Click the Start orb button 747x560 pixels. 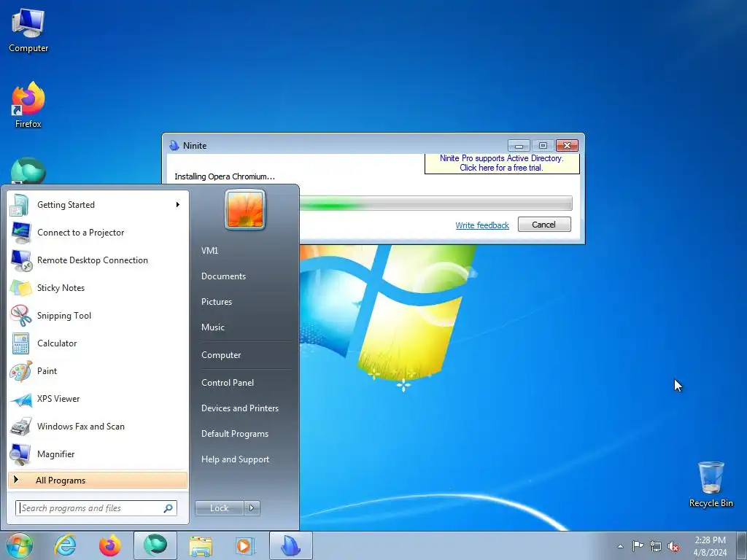(x=20, y=545)
